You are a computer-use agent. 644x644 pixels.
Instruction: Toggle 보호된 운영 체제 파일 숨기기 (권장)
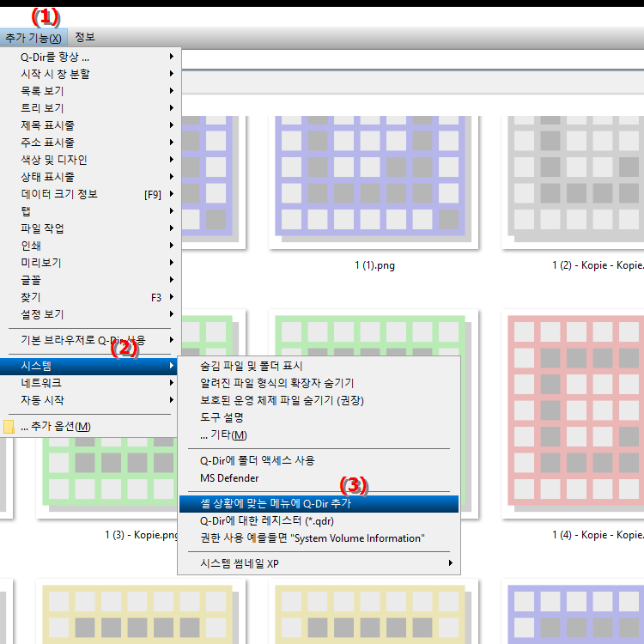[319, 400]
